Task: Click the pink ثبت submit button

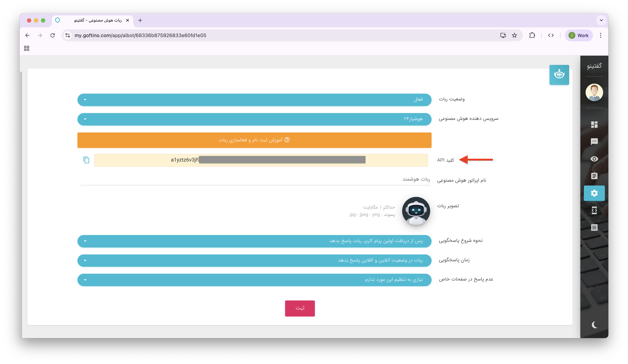Action: pyautogui.click(x=300, y=308)
